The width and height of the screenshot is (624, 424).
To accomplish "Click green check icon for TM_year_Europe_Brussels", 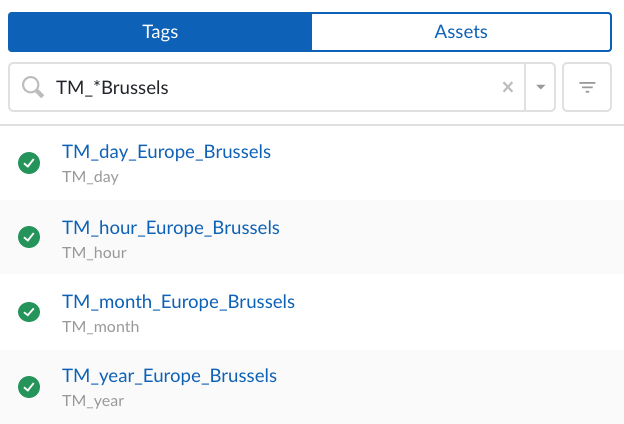I will [x=30, y=387].
